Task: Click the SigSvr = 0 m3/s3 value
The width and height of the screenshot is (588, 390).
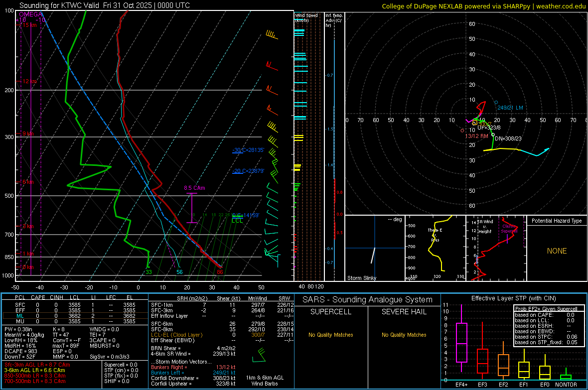Action: pos(110,357)
